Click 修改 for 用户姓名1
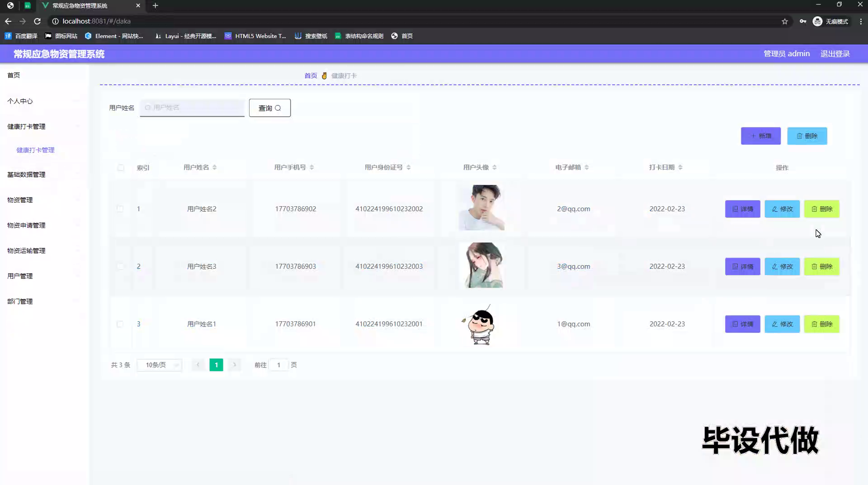This screenshot has height=485, width=868. click(782, 324)
